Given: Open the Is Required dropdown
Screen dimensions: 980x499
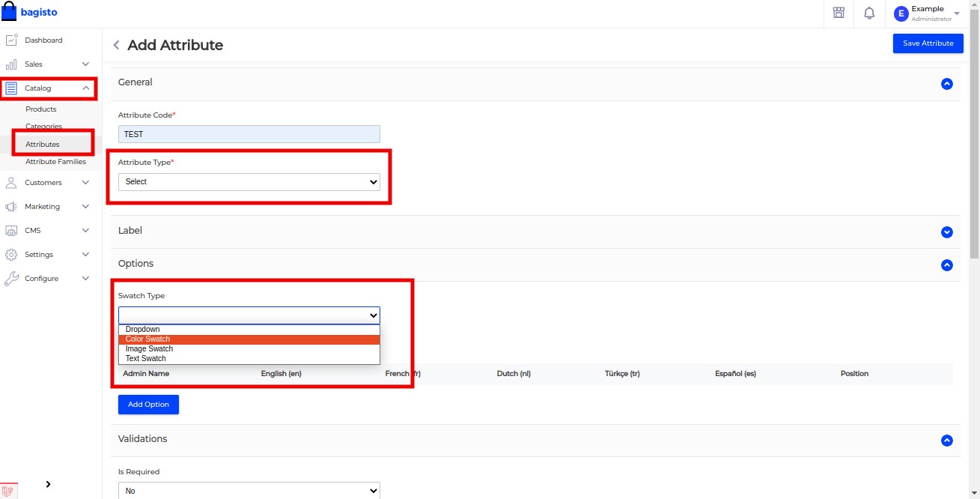Looking at the screenshot, I should tap(249, 491).
